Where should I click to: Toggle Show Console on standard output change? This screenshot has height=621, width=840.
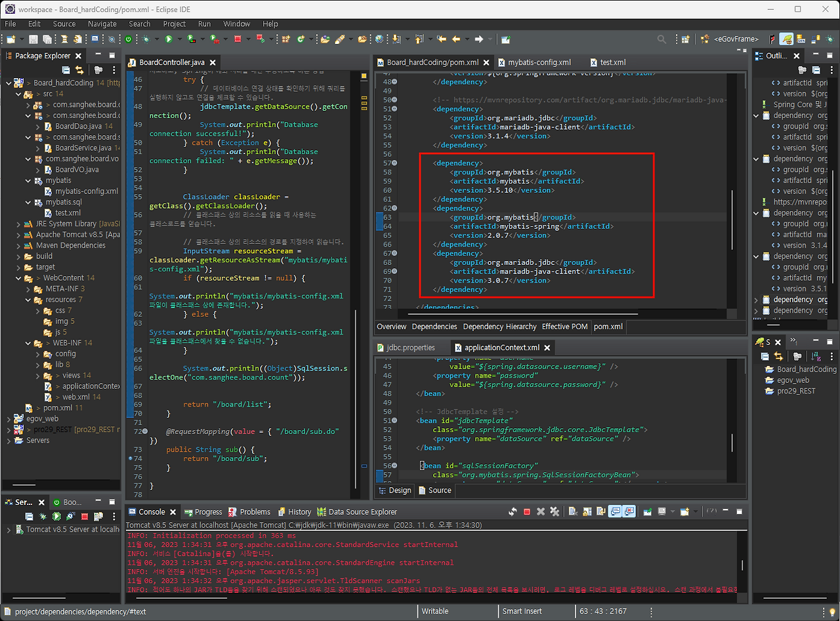click(615, 511)
